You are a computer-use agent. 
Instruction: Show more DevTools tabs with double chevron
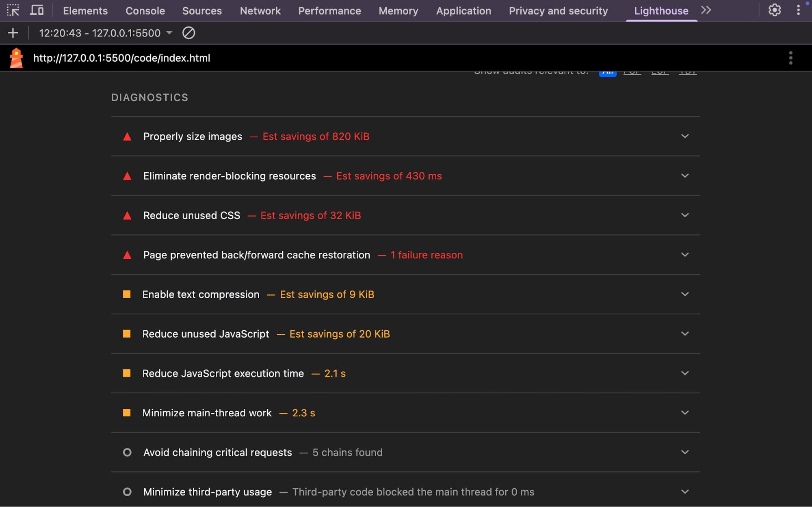coord(706,10)
